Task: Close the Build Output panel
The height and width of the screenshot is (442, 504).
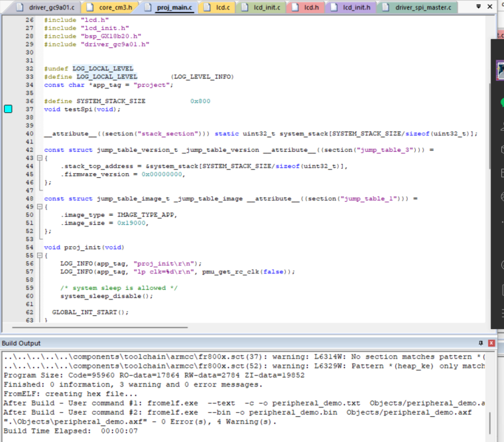Action: [491, 343]
